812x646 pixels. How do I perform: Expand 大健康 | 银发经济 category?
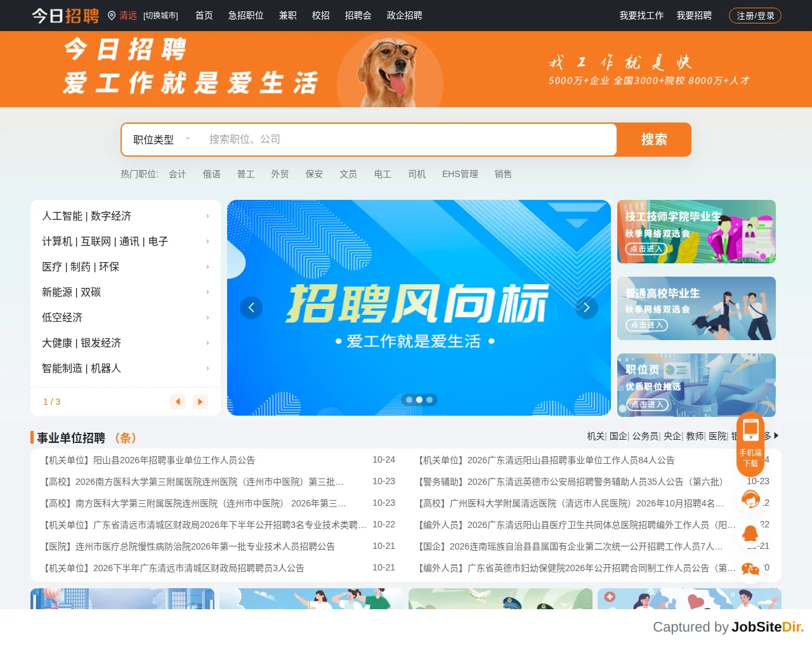(x=126, y=343)
